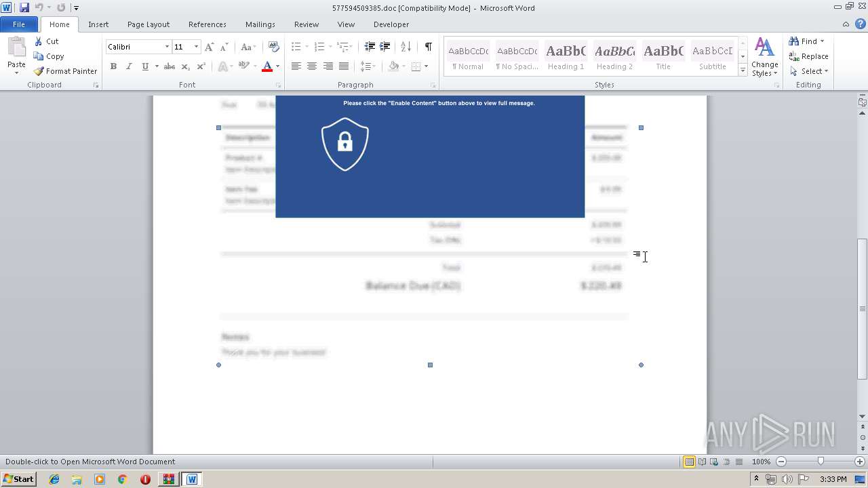Open the Windows Start menu

(18, 479)
